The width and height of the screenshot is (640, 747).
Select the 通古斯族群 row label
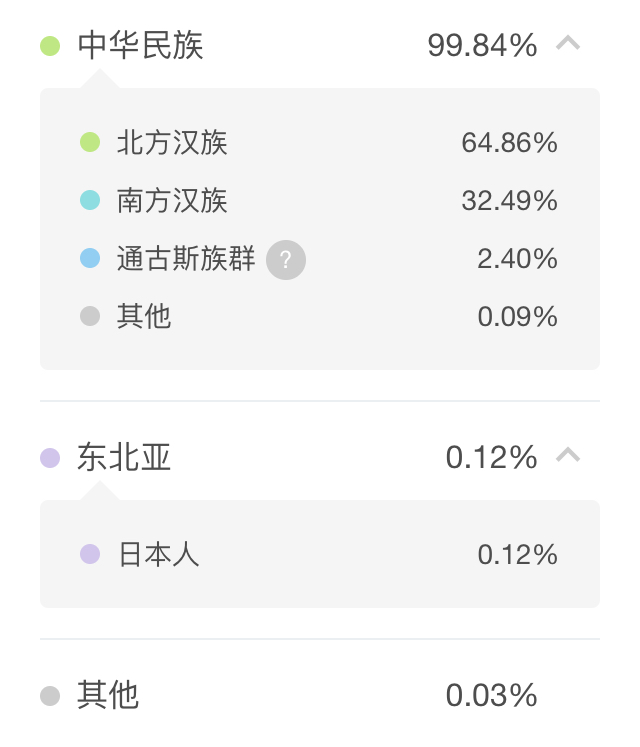coord(186,259)
